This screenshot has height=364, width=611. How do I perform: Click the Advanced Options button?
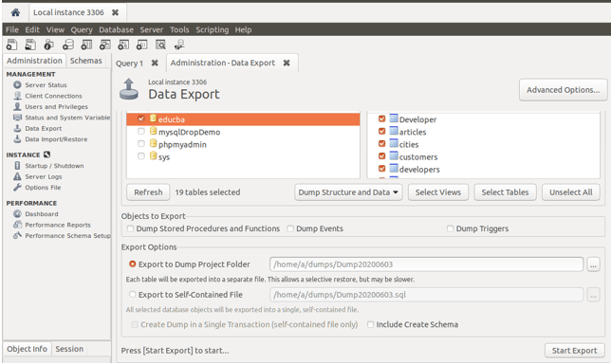pyautogui.click(x=563, y=90)
